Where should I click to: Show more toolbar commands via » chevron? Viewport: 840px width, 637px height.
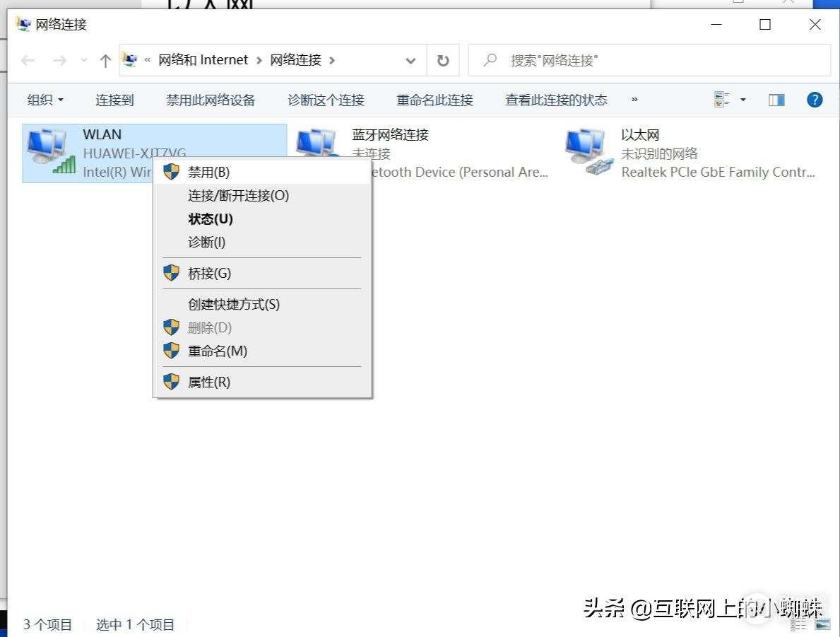(x=634, y=100)
